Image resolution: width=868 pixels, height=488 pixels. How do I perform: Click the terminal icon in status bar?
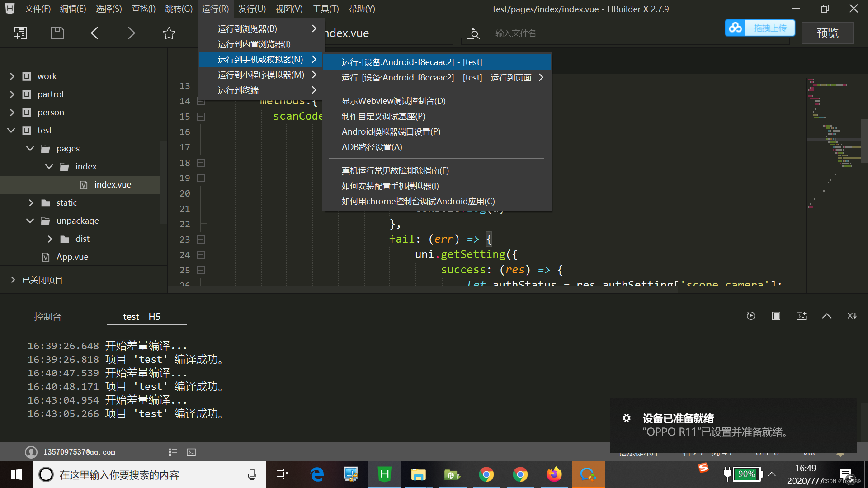click(191, 452)
